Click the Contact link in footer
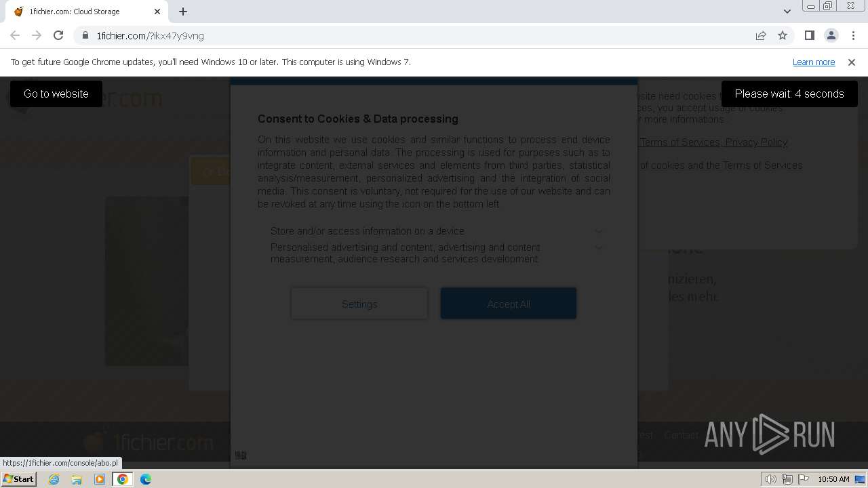Viewport: 868px width, 488px height. click(681, 435)
